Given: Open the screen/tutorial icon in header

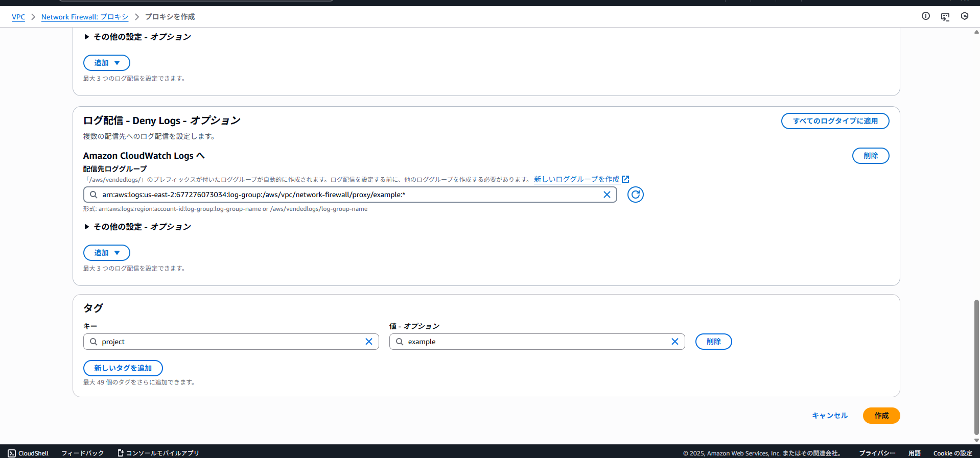Looking at the screenshot, I should [945, 17].
